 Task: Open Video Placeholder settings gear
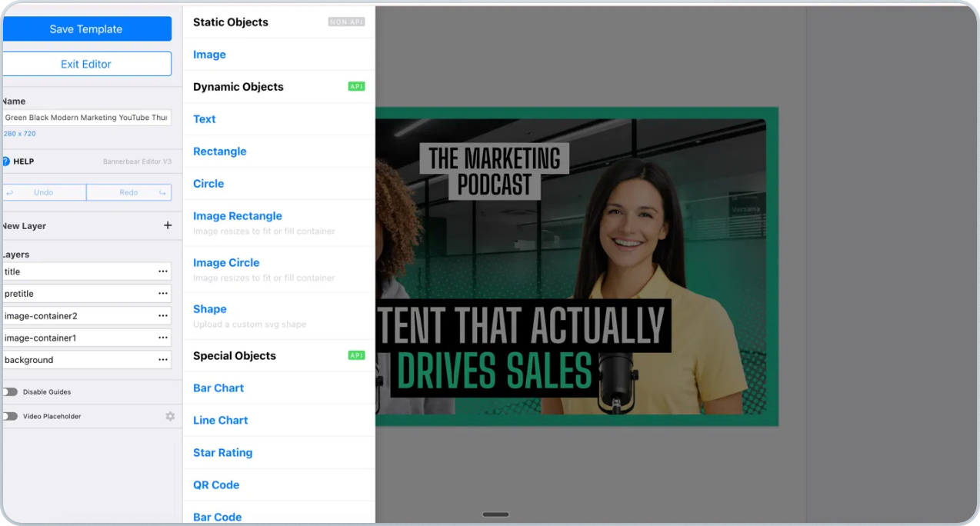(x=170, y=416)
